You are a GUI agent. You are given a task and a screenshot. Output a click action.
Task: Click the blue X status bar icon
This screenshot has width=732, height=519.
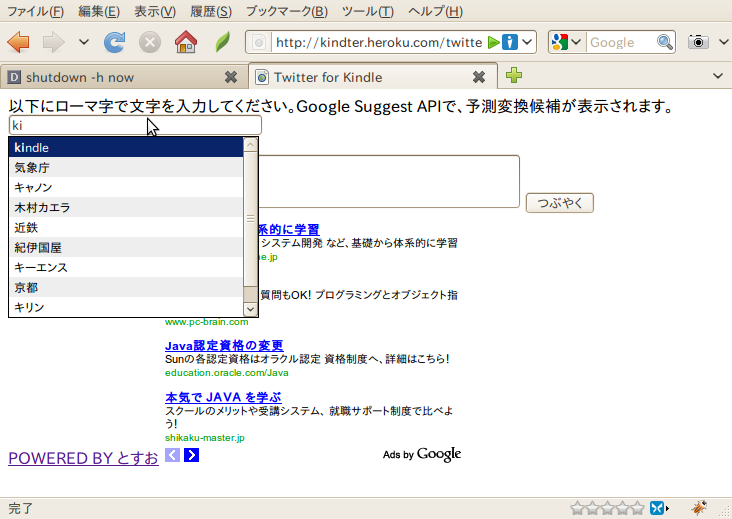pos(657,508)
